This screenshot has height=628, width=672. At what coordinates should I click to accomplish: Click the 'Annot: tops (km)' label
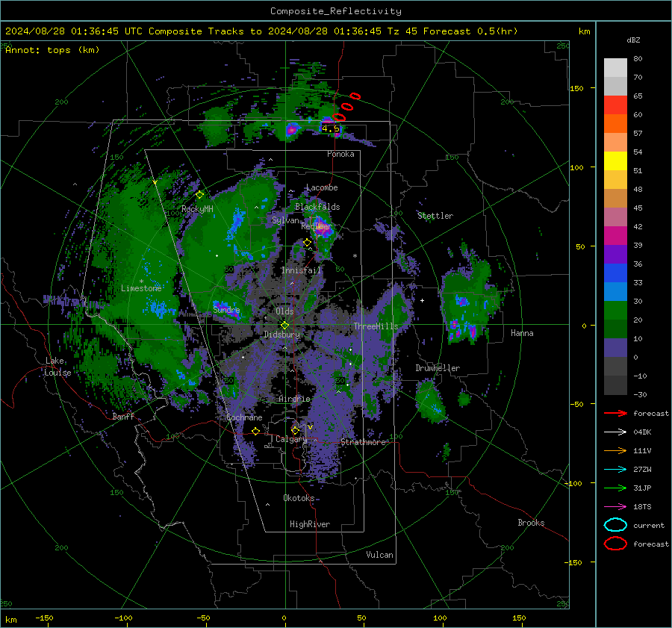click(x=52, y=50)
